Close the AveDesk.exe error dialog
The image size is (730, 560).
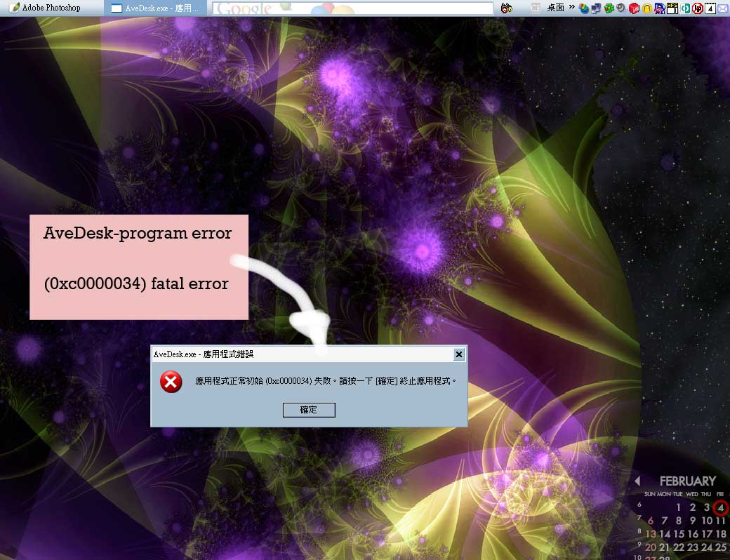[458, 354]
